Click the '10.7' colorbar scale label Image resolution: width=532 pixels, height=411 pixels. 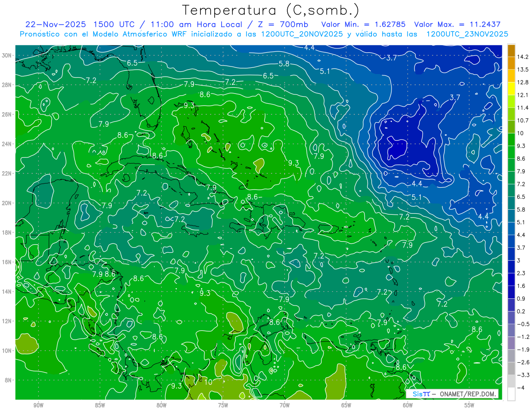tap(522, 121)
